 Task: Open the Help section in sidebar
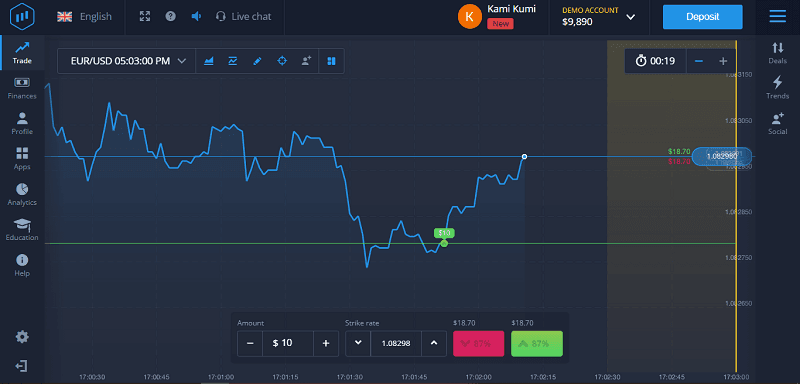point(22,265)
